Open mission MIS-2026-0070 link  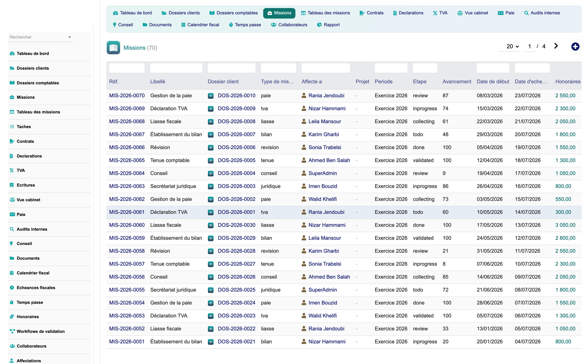(127, 96)
